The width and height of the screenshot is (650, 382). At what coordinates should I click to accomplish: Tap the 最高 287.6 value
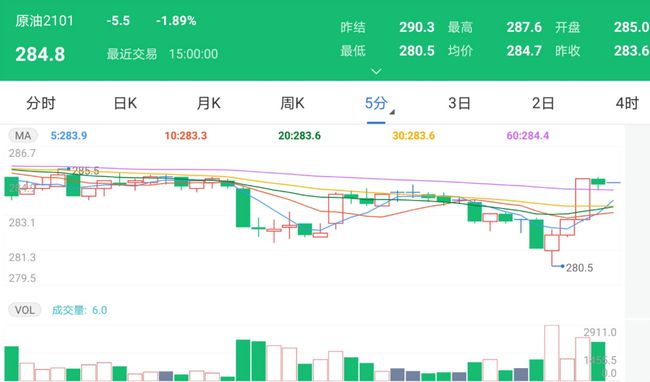[x=524, y=27]
